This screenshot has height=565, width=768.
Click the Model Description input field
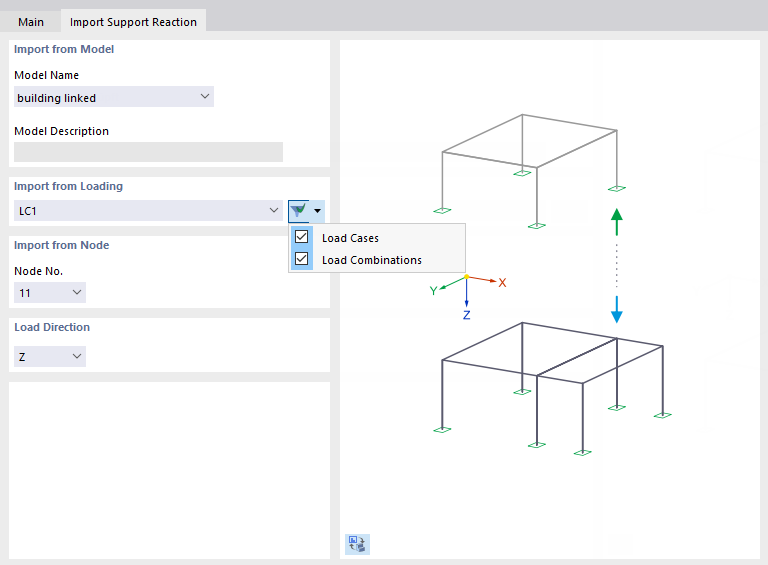pos(148,152)
